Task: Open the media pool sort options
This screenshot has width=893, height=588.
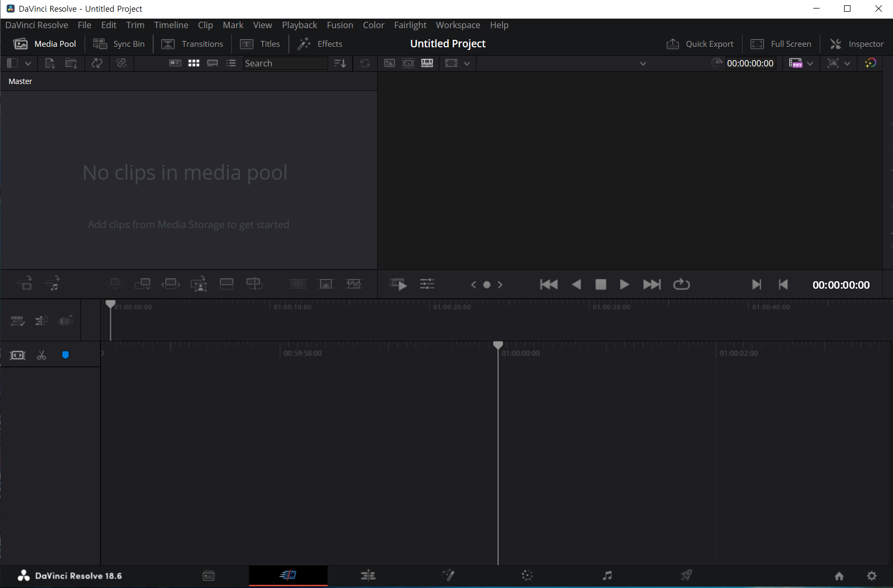Action: tap(340, 63)
